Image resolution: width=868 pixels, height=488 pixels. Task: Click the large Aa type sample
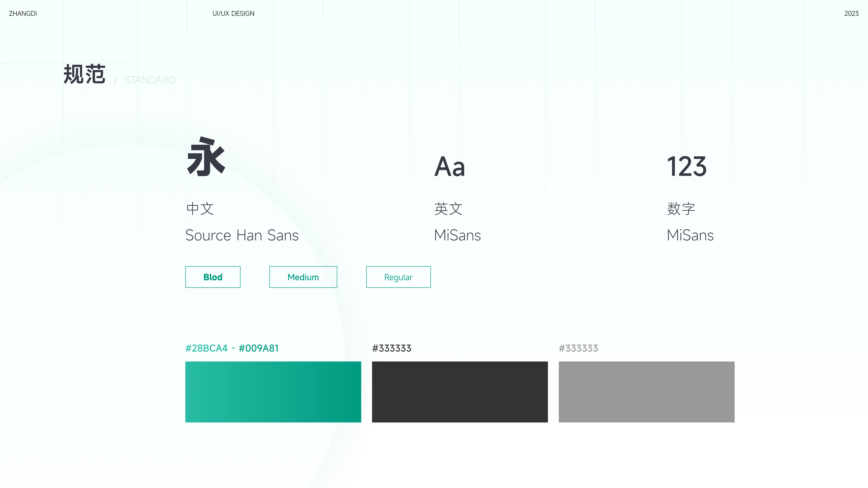coord(450,166)
